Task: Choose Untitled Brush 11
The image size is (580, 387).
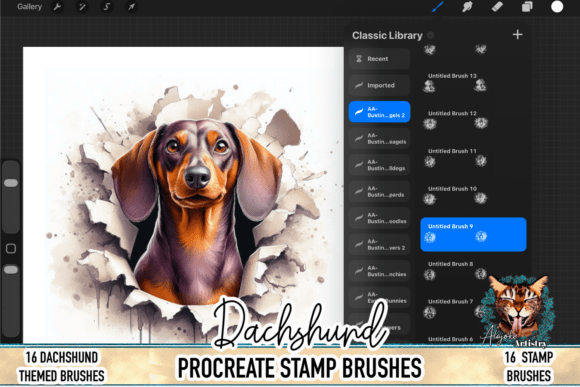Action: pyautogui.click(x=473, y=158)
